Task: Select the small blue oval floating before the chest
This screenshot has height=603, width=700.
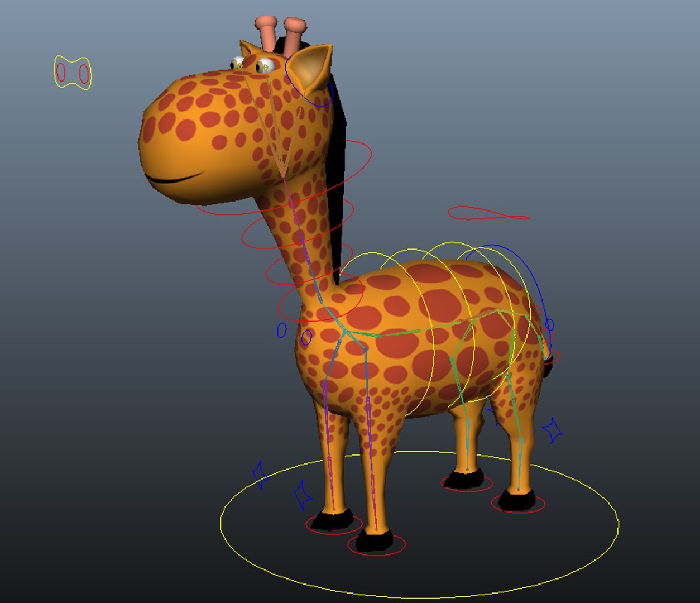Action: 282,330
